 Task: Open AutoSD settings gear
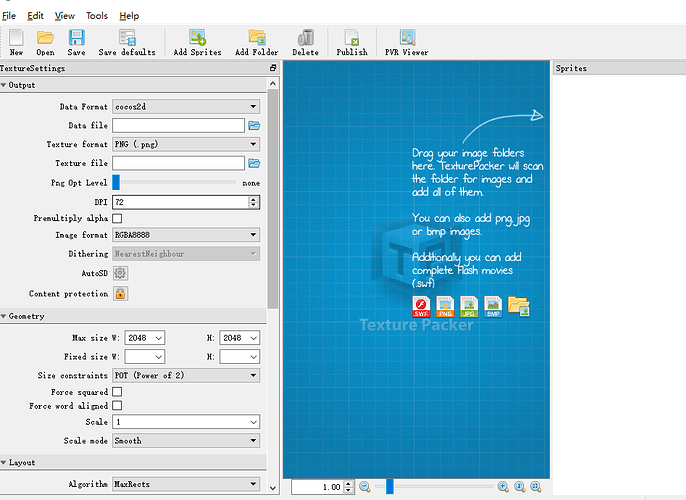point(120,273)
